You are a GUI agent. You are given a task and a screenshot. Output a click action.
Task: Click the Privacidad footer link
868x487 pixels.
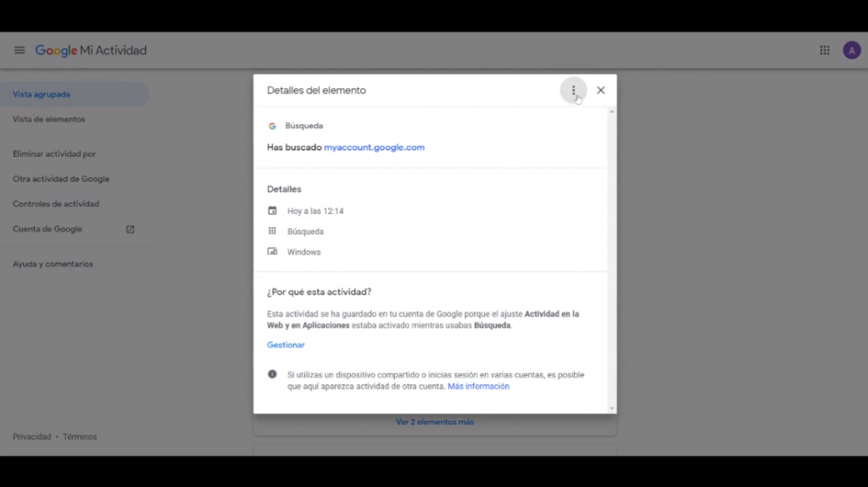(32, 437)
